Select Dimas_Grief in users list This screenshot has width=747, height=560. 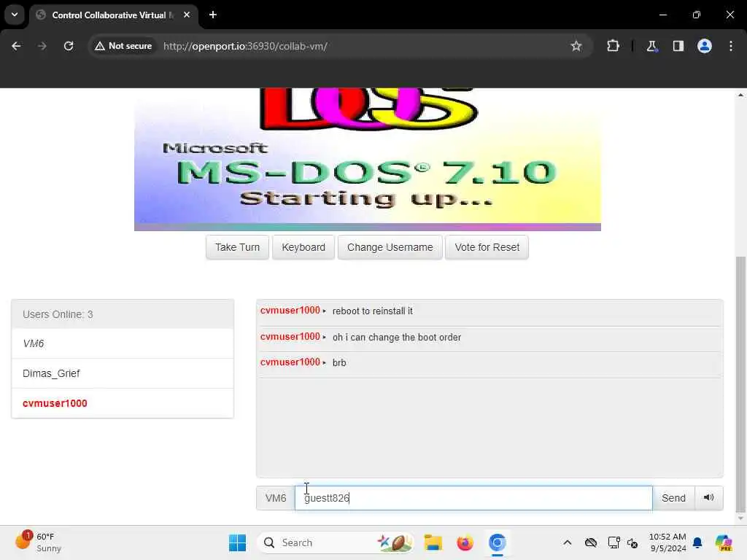pos(123,373)
